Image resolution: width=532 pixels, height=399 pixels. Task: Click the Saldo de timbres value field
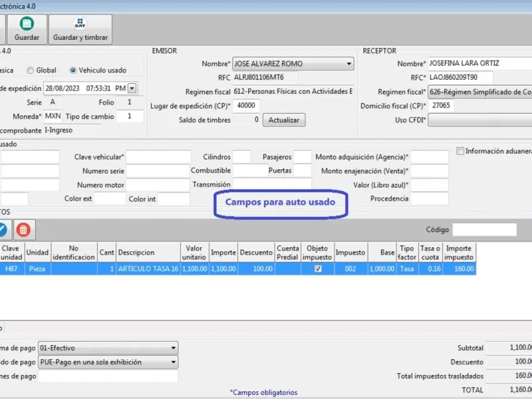pos(246,120)
